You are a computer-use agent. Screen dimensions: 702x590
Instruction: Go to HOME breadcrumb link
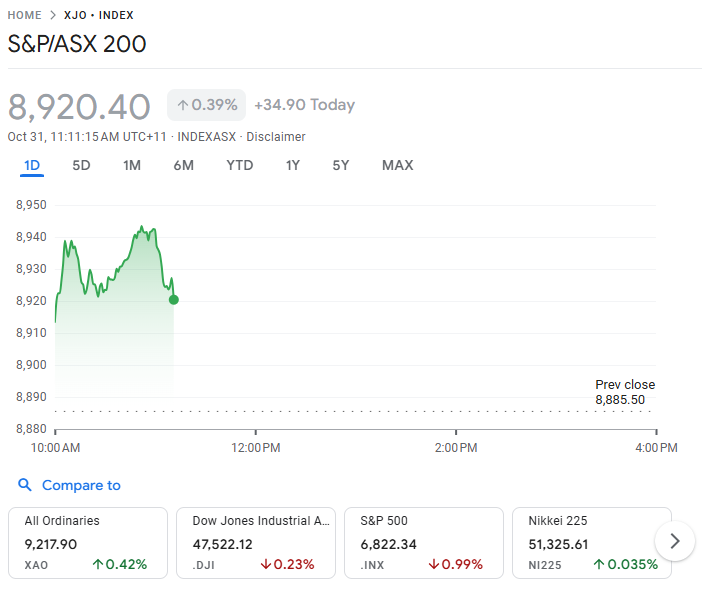(x=24, y=16)
